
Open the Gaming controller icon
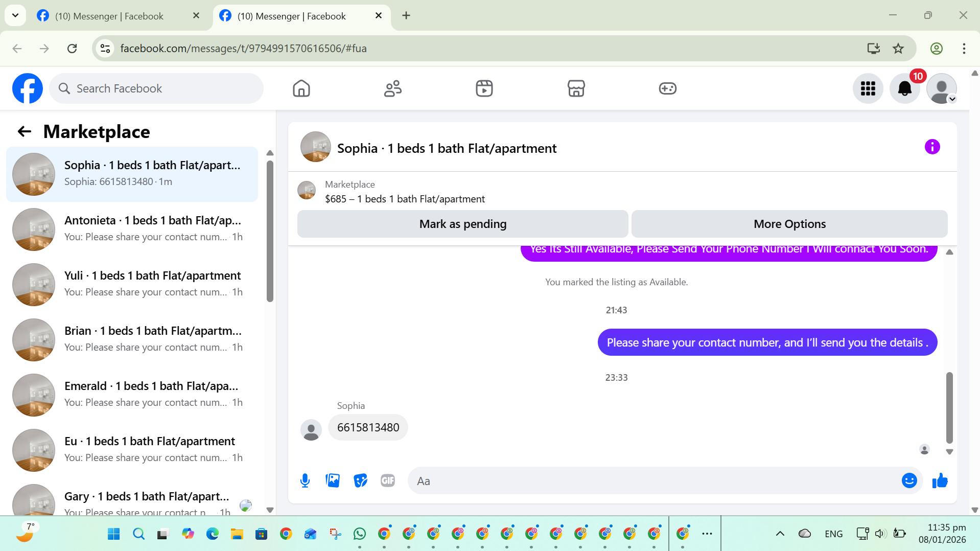667,88
